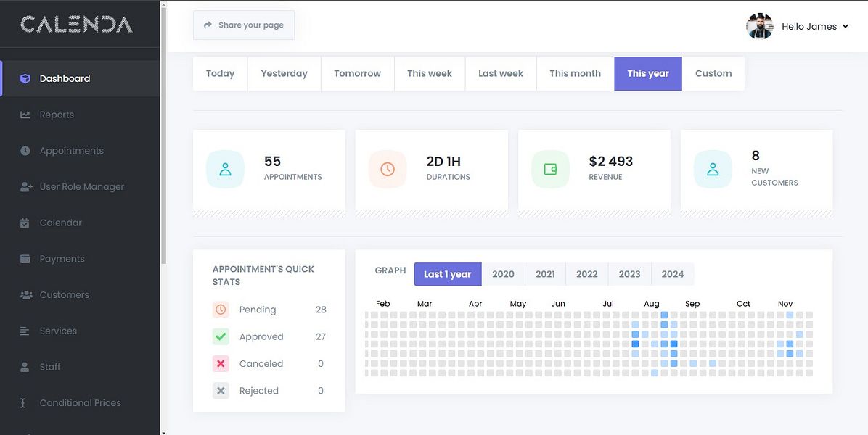Click the revenue wallet icon
This screenshot has width=868, height=435.
tap(550, 169)
